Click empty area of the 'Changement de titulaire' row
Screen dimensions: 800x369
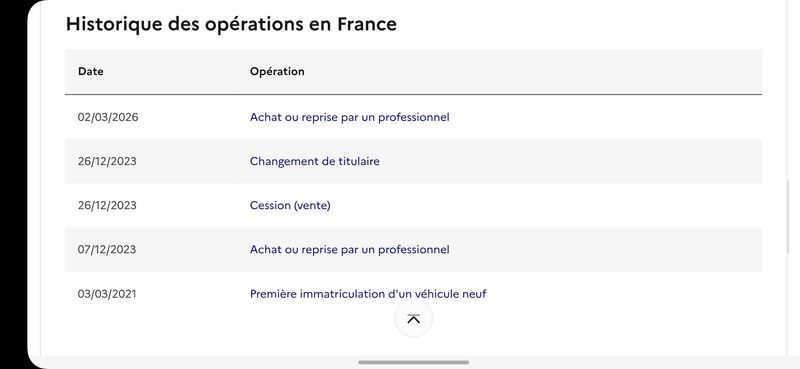click(x=570, y=161)
